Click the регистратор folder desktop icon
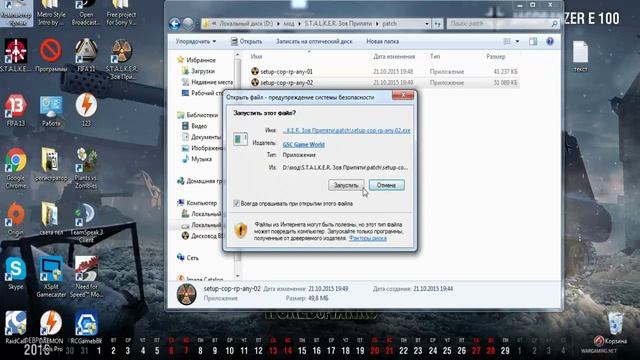The image size is (640, 360). pyautogui.click(x=51, y=164)
